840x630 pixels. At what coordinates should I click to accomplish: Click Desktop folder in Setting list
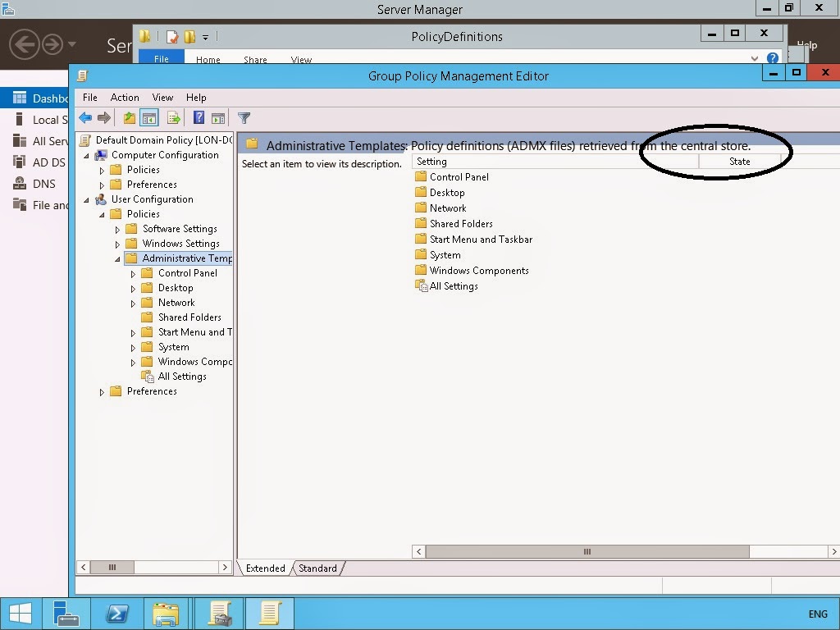[x=441, y=192]
